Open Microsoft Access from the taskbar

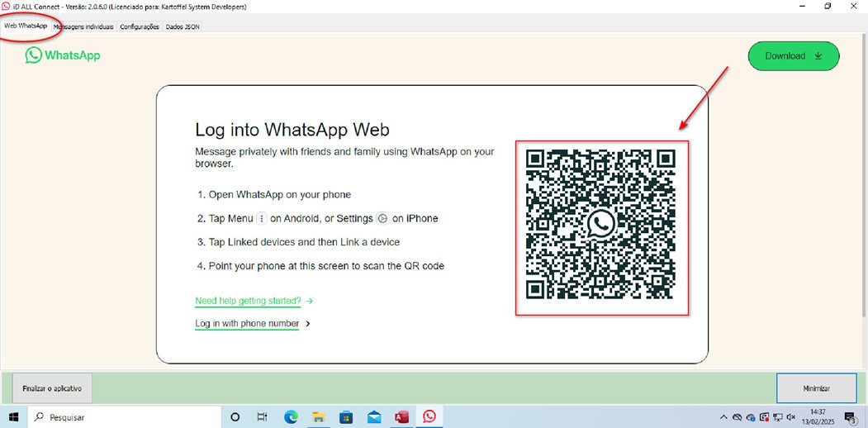pyautogui.click(x=402, y=417)
